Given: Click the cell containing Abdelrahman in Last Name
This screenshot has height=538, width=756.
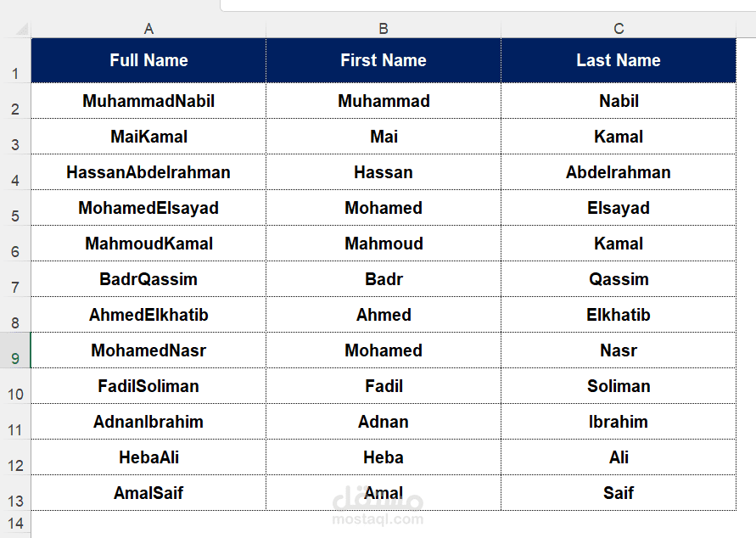Looking at the screenshot, I should click(619, 172).
